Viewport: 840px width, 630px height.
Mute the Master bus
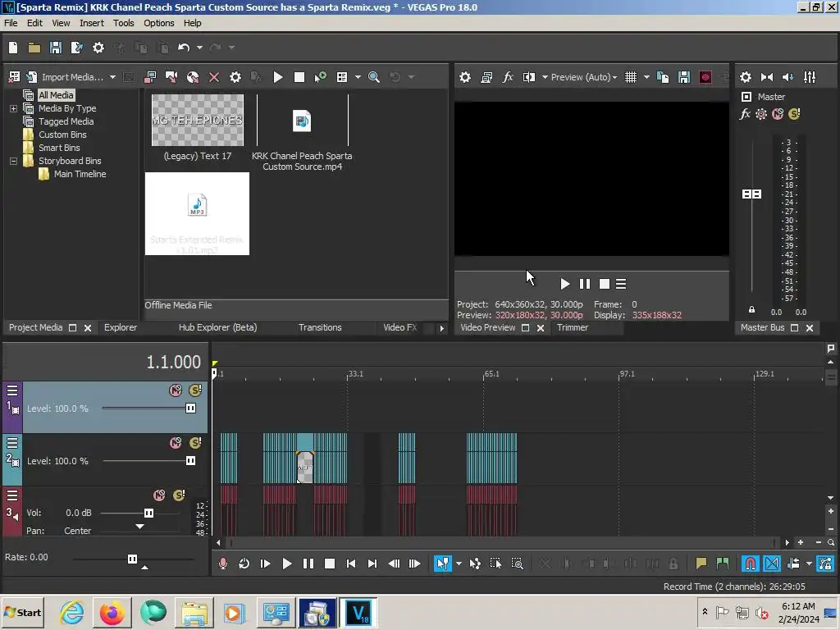[x=778, y=113]
